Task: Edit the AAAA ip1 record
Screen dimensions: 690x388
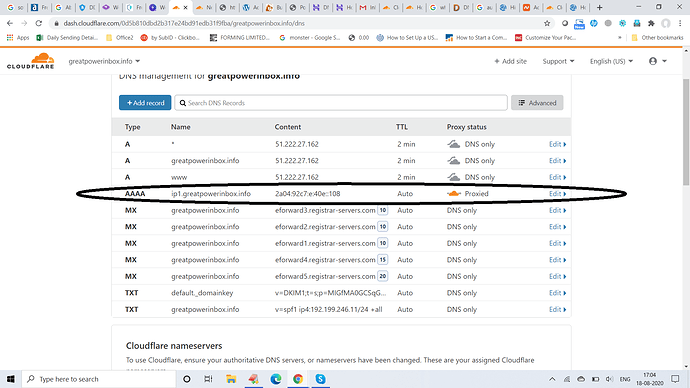Action: coord(557,194)
